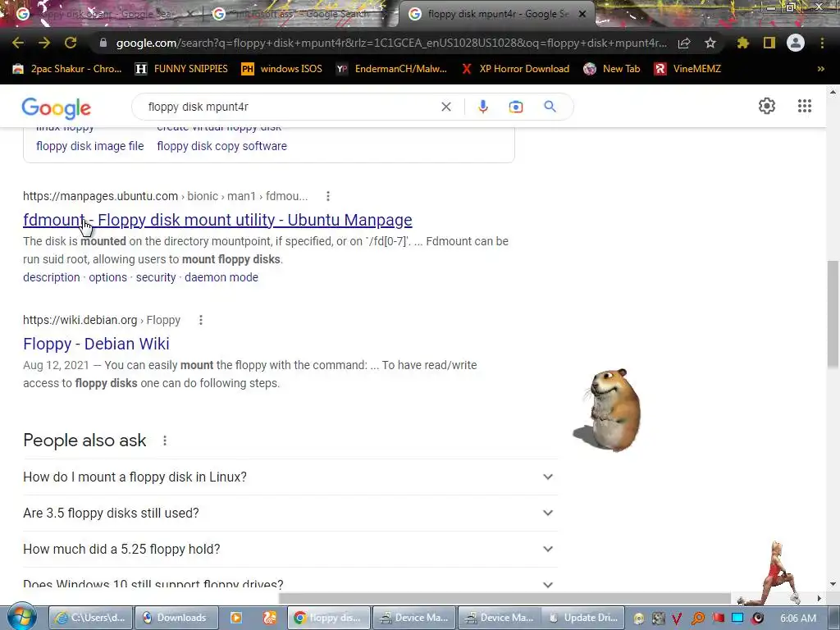
Task: Search by image with the camera icon
Action: pos(516,107)
